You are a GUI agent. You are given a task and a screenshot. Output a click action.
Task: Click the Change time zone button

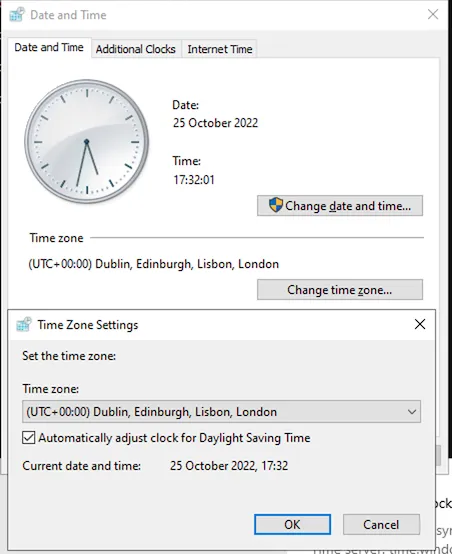340,290
